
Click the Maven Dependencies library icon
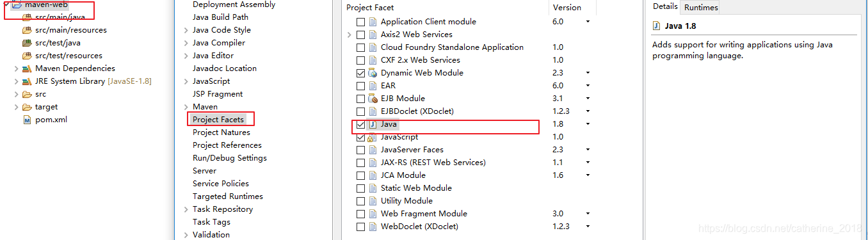(27, 68)
